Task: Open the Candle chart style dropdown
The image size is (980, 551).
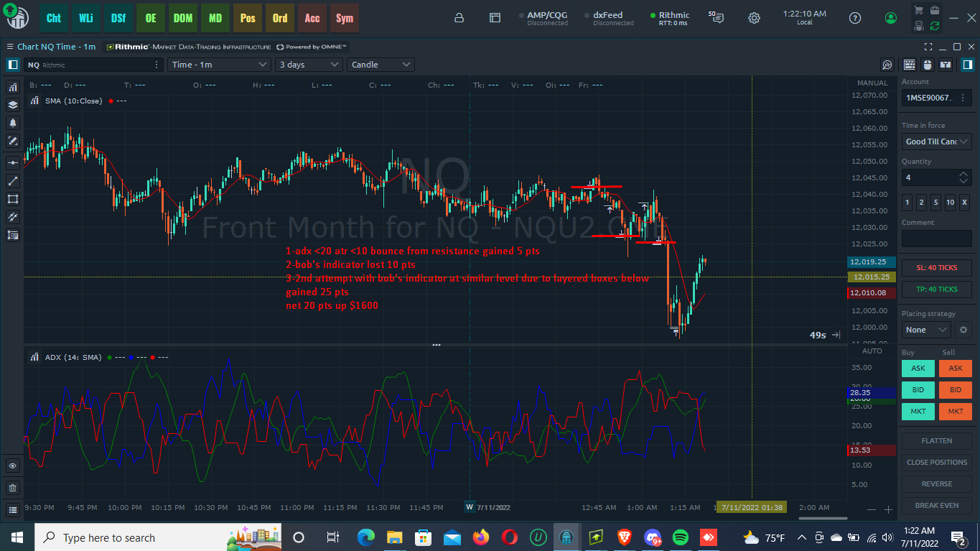Action: [381, 65]
